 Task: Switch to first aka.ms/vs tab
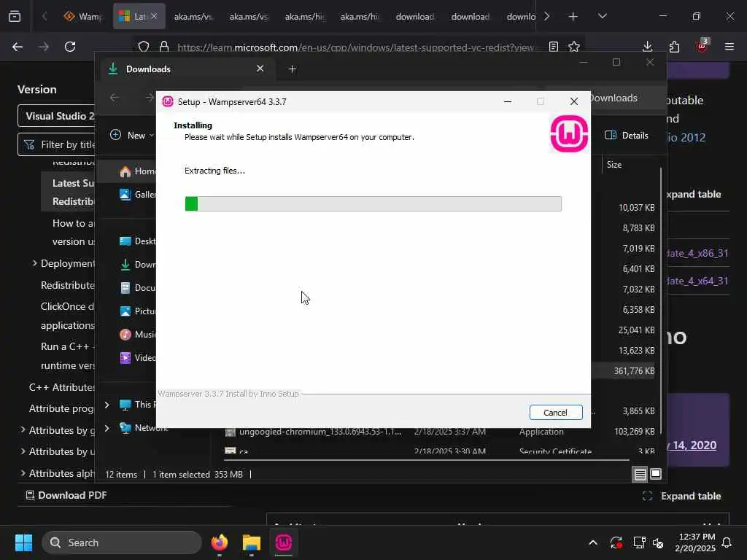point(193,16)
